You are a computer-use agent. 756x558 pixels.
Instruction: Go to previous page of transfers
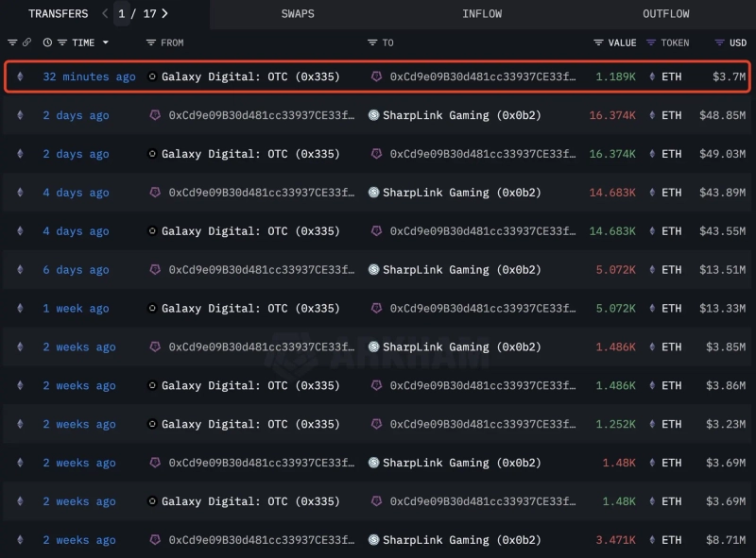(x=105, y=14)
